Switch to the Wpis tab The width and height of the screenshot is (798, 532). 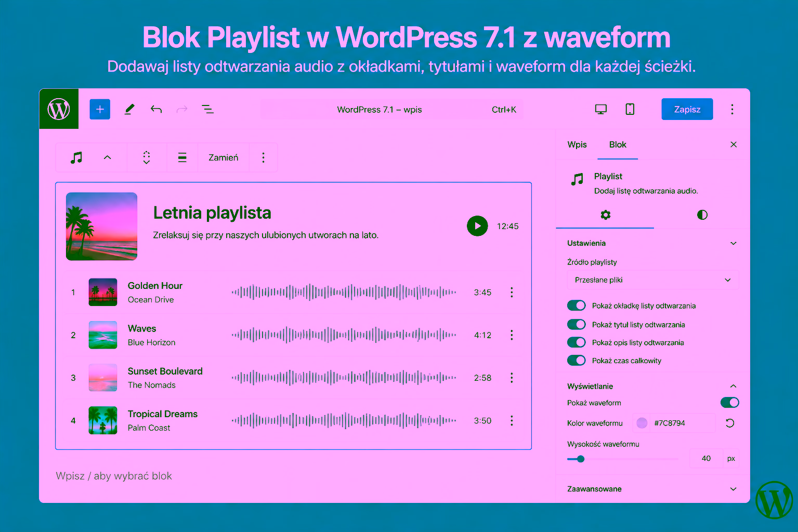pos(577,144)
